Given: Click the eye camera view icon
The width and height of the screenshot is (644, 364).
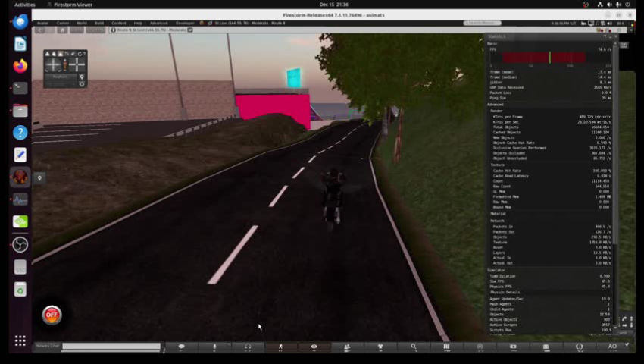Looking at the screenshot, I should tap(314, 347).
